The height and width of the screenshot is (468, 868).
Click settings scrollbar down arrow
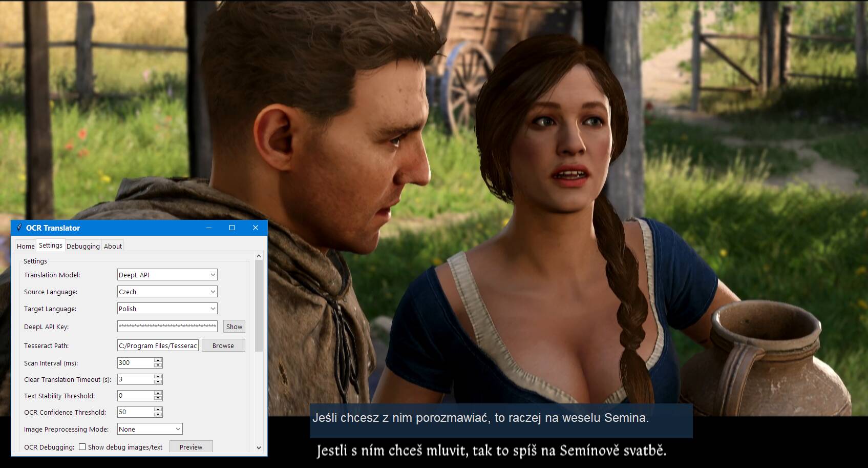259,447
